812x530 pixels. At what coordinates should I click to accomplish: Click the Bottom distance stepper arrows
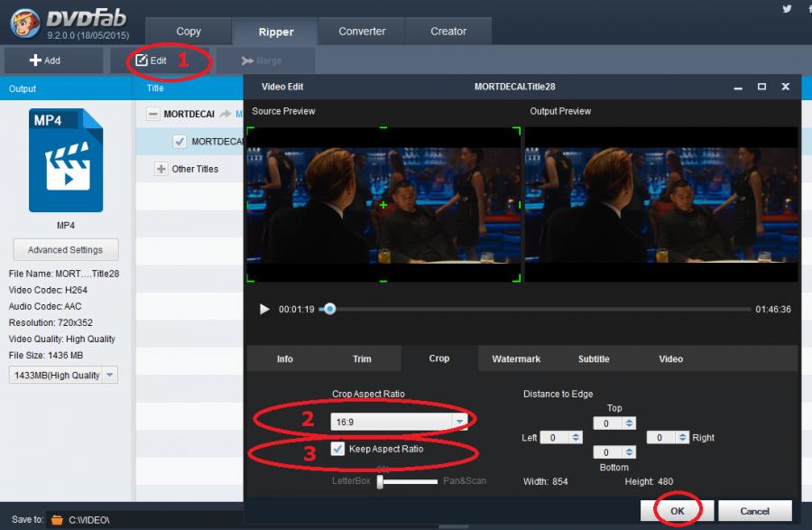(x=629, y=452)
